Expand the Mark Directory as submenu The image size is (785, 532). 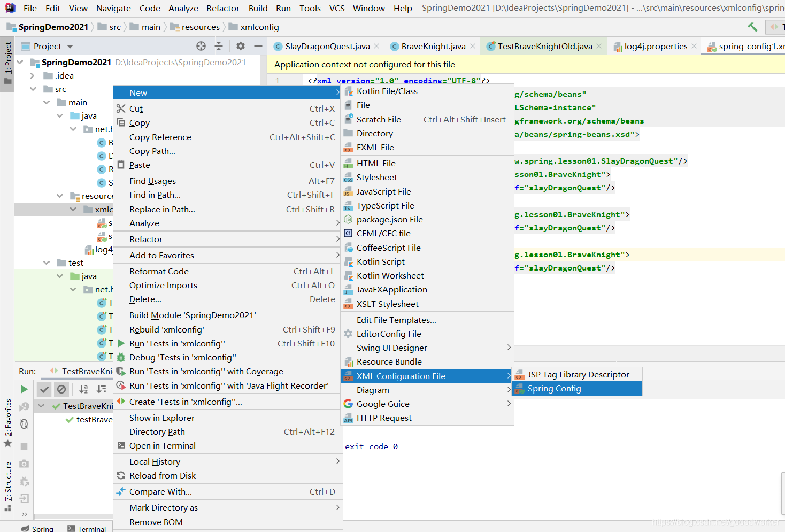click(x=337, y=507)
